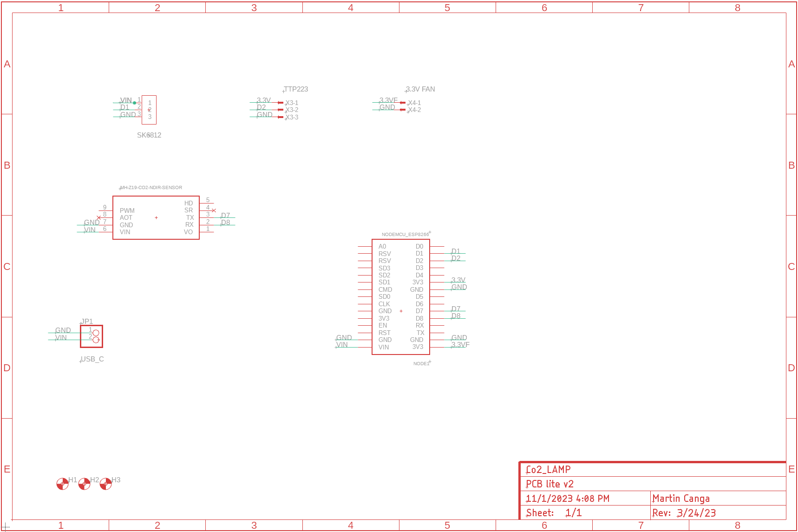Select the 3.3VF net label on NodeMCU
Screen dimensions: 798x532
(x=460, y=345)
